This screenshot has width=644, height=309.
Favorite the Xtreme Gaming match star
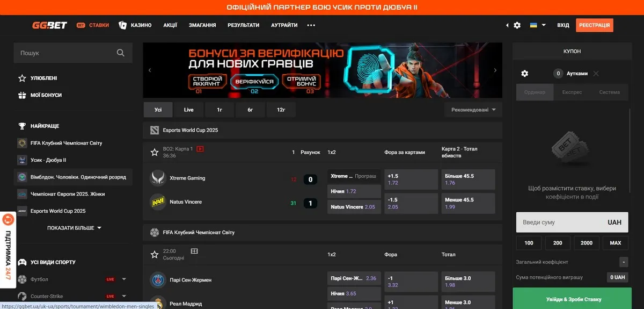tap(155, 152)
